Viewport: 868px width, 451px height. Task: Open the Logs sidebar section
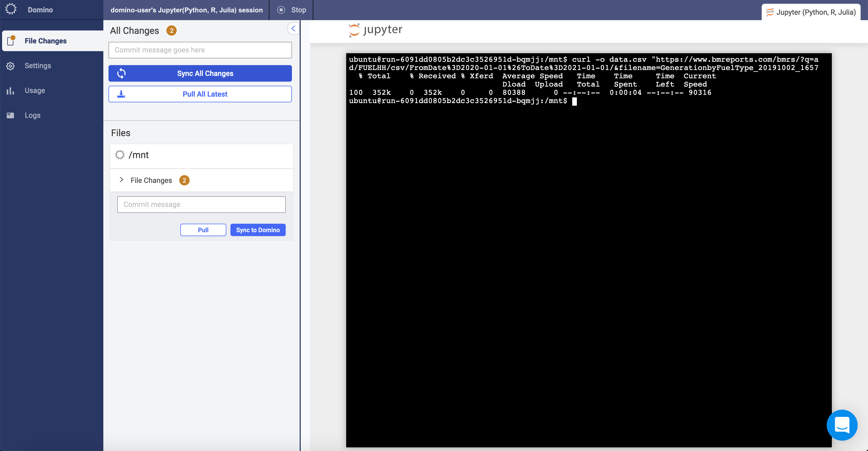(x=32, y=115)
